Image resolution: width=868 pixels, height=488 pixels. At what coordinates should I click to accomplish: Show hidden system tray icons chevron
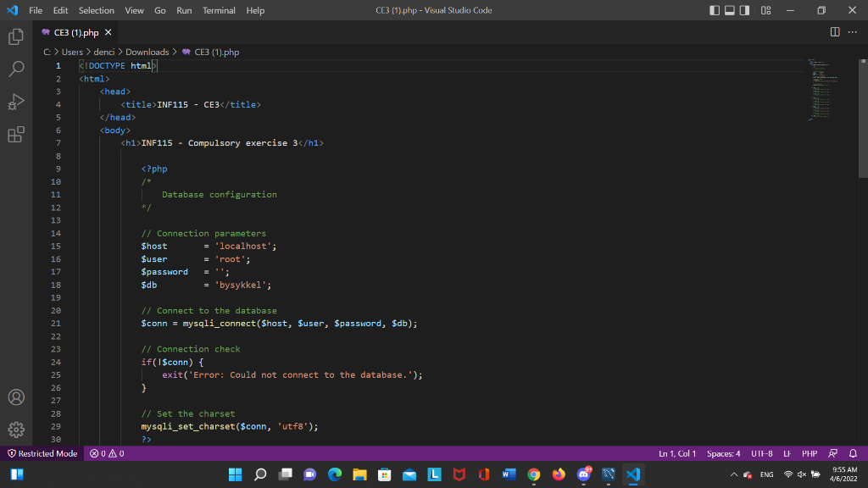click(734, 474)
